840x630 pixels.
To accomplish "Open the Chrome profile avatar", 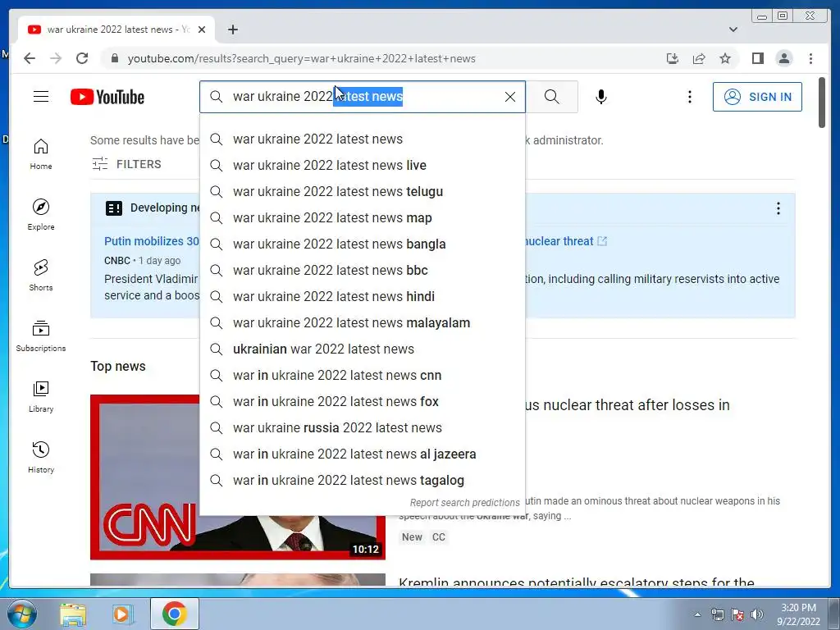I will point(783,58).
